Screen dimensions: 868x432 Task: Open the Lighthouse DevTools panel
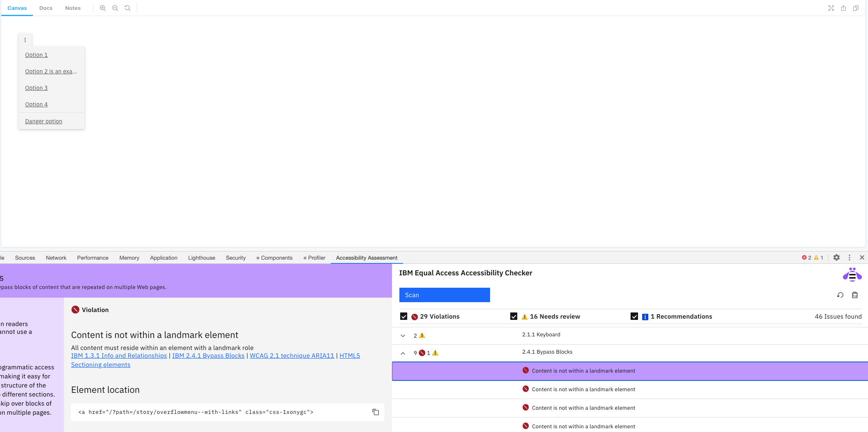(x=202, y=258)
